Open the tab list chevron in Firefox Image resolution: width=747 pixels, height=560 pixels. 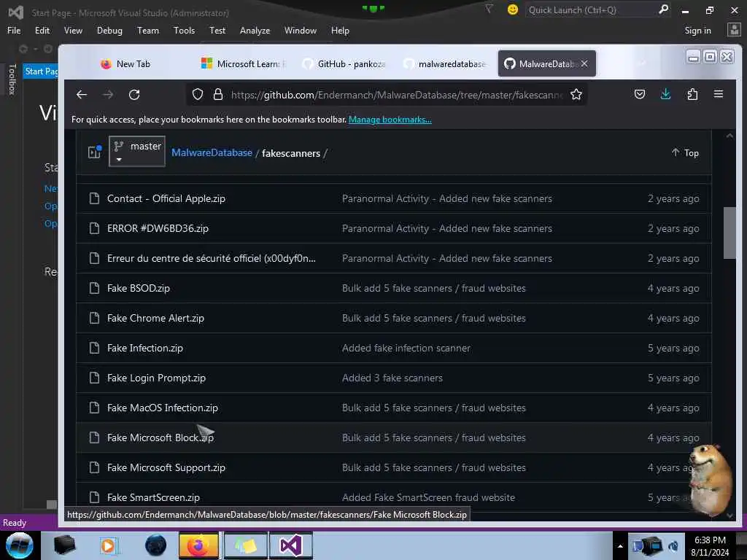(642, 63)
